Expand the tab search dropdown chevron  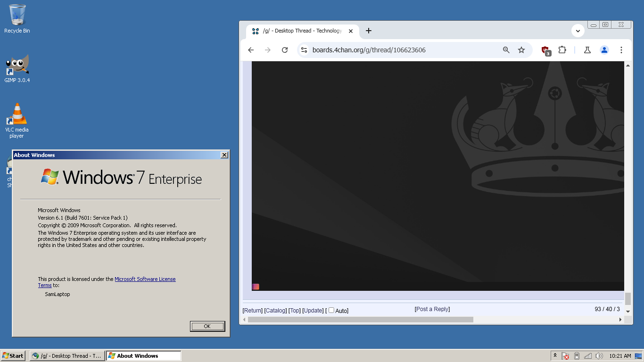pyautogui.click(x=578, y=31)
